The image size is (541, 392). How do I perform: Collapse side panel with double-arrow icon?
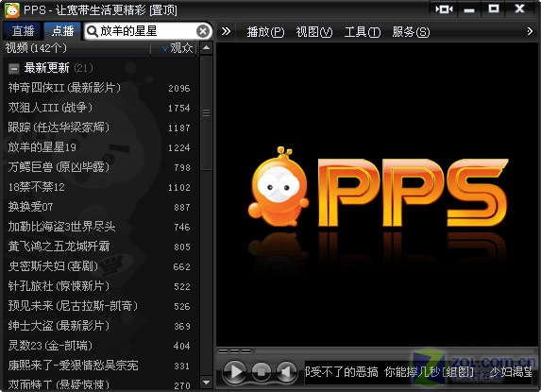click(x=226, y=31)
